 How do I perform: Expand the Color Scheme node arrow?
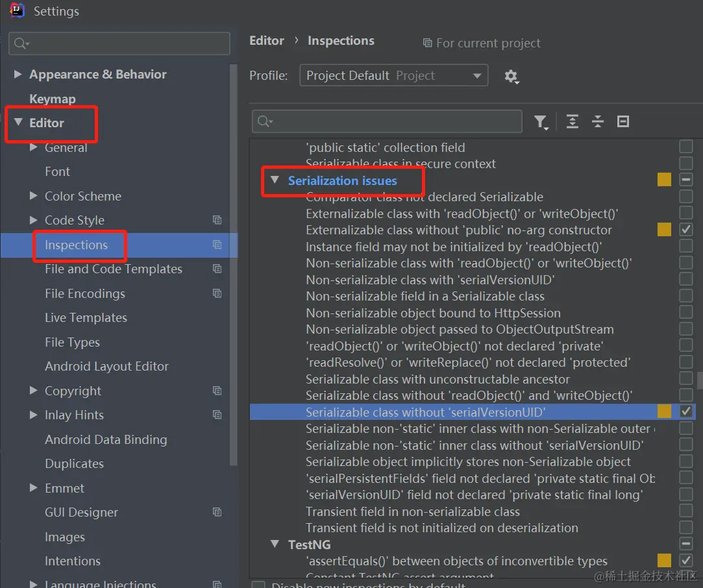pyautogui.click(x=33, y=195)
